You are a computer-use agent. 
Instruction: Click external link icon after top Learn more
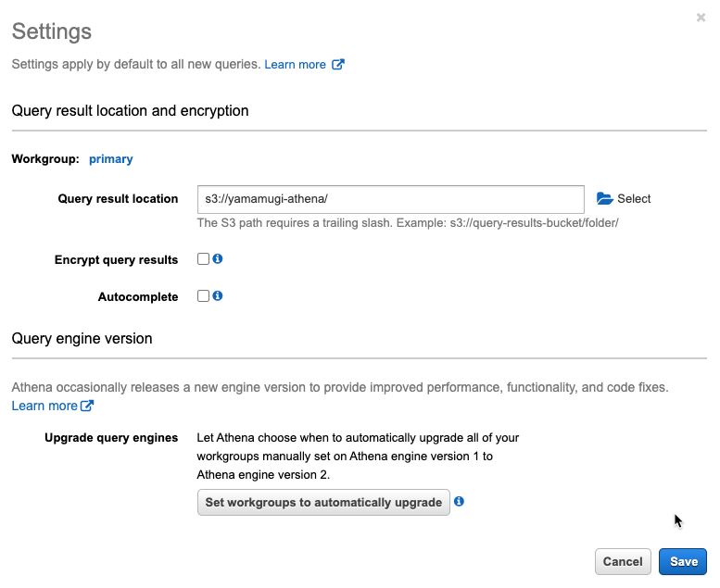pos(338,64)
